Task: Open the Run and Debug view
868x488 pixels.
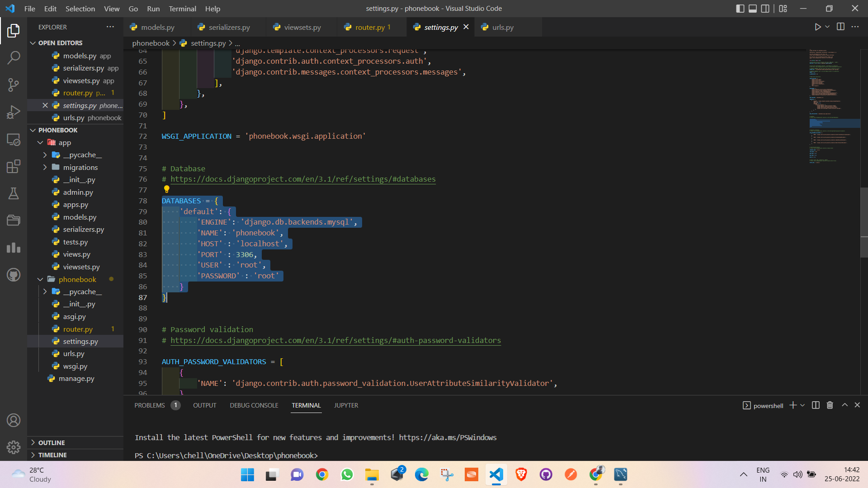Action: pos(14,112)
